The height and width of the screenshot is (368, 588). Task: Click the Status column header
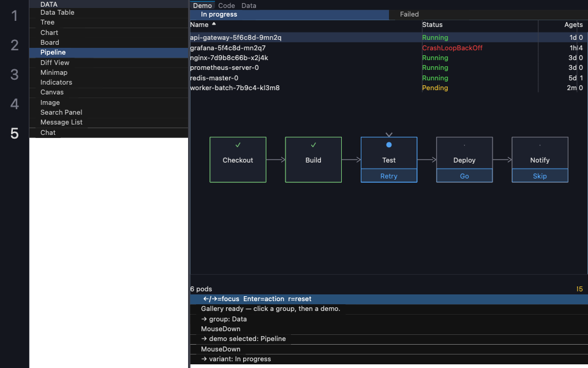click(432, 25)
